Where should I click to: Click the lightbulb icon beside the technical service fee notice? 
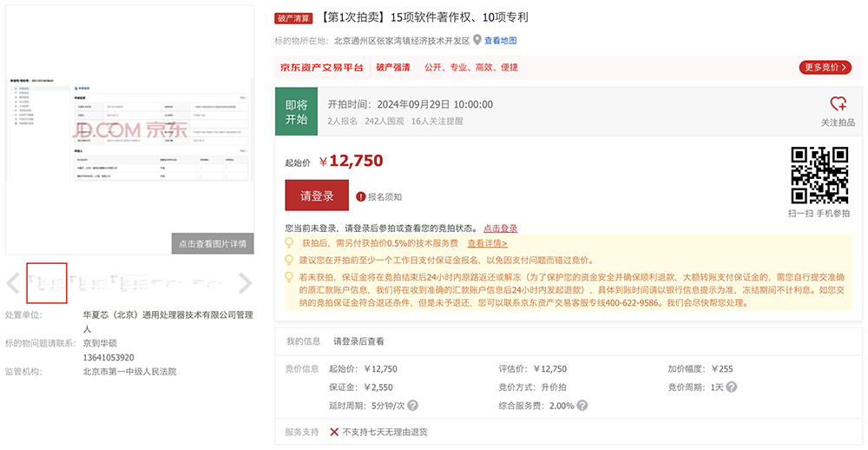click(x=289, y=243)
